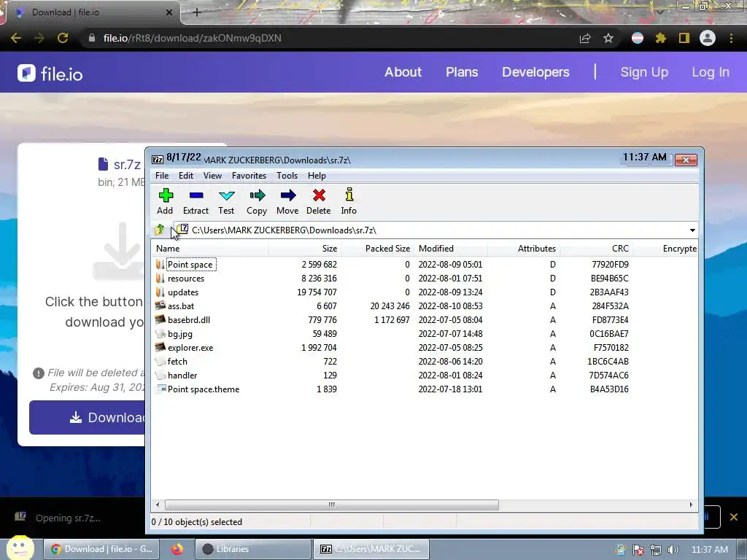The width and height of the screenshot is (747, 560).
Task: Click the Chrome address bar URL
Action: 192,38
